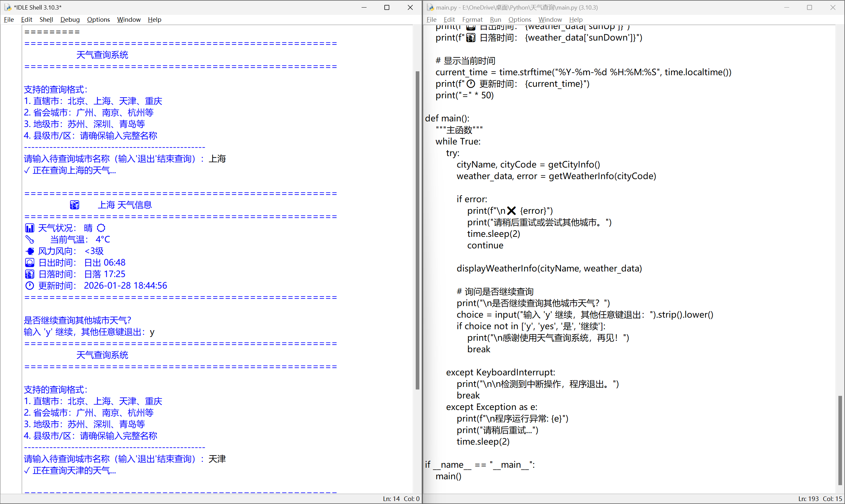Open the Run menu in main.py editor
Viewport: 845px width, 504px height.
tap(495, 19)
